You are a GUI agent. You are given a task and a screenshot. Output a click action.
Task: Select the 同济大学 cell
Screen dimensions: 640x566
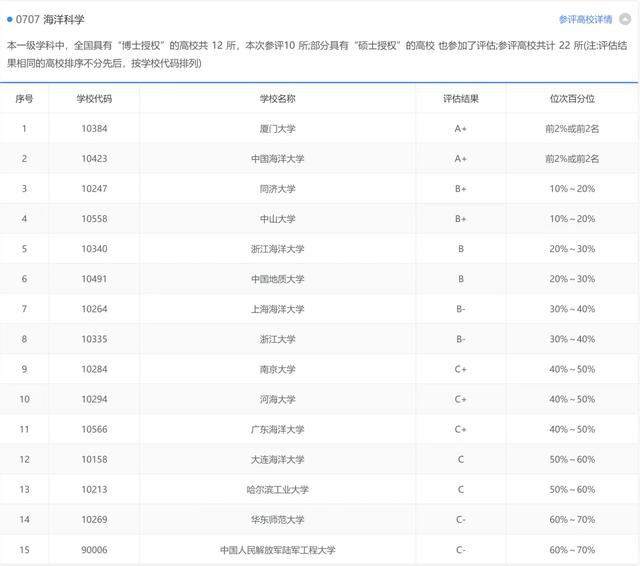click(x=278, y=189)
